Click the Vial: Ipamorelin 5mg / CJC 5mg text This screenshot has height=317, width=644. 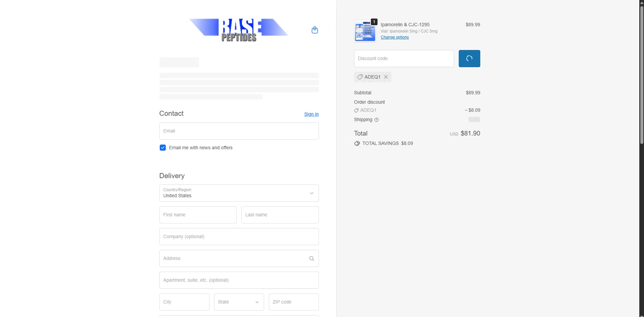pos(409,31)
